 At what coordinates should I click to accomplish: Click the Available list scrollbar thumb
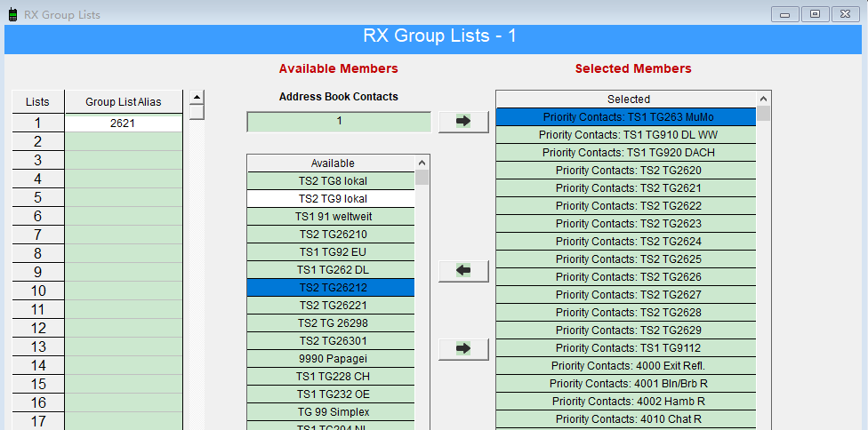(422, 178)
